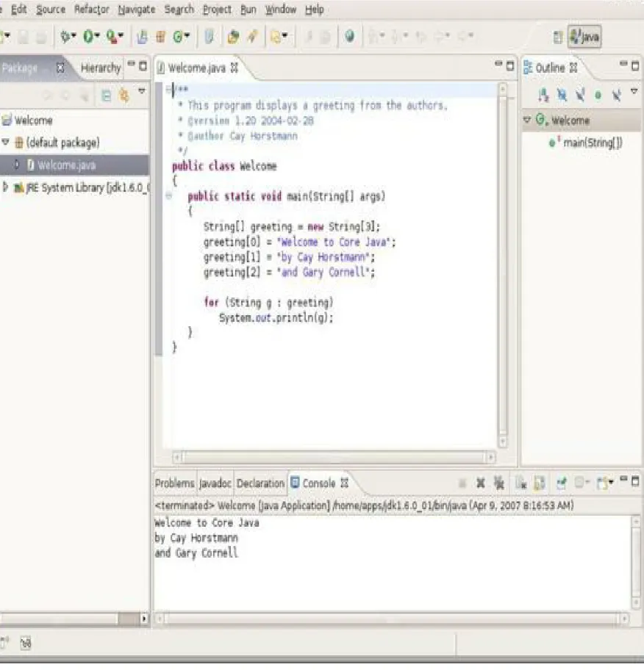Image resolution: width=644 pixels, height=670 pixels.
Task: Open the New Class dropdown arrow
Action: coord(187,35)
